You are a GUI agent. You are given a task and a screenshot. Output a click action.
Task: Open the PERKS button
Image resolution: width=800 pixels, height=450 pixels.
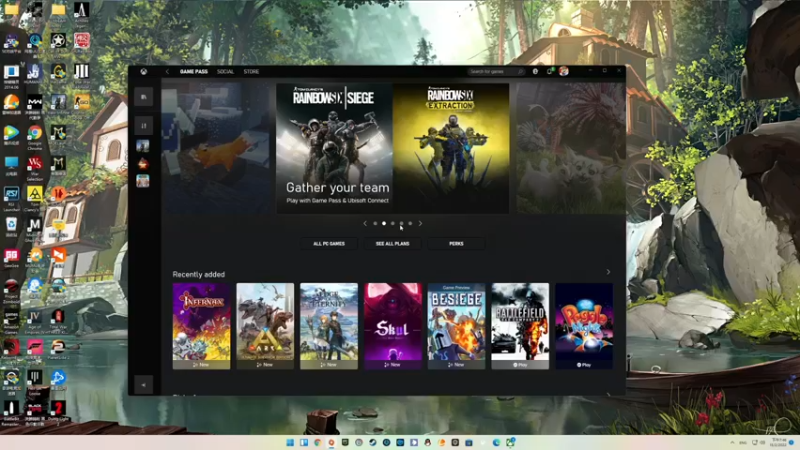456,244
